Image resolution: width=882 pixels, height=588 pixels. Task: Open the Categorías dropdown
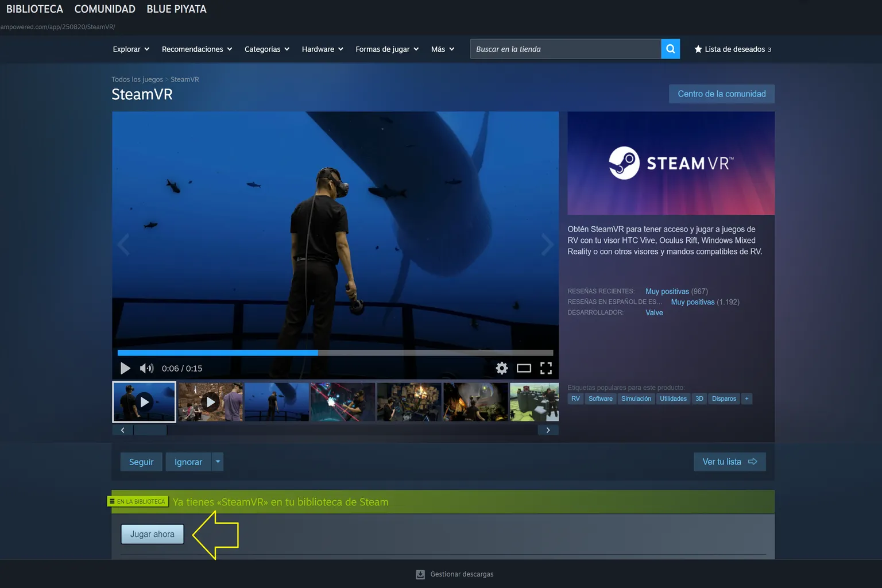pyautogui.click(x=267, y=49)
